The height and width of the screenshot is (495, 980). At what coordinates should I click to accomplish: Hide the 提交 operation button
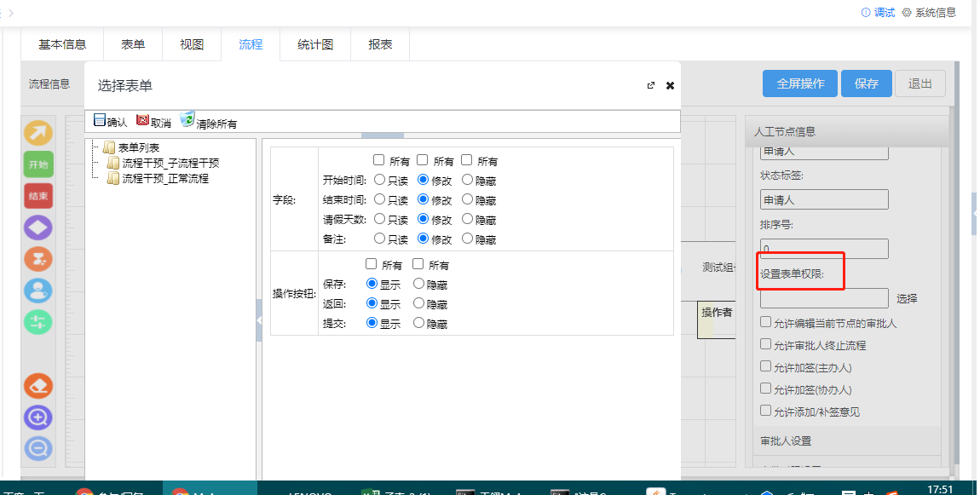tap(418, 323)
